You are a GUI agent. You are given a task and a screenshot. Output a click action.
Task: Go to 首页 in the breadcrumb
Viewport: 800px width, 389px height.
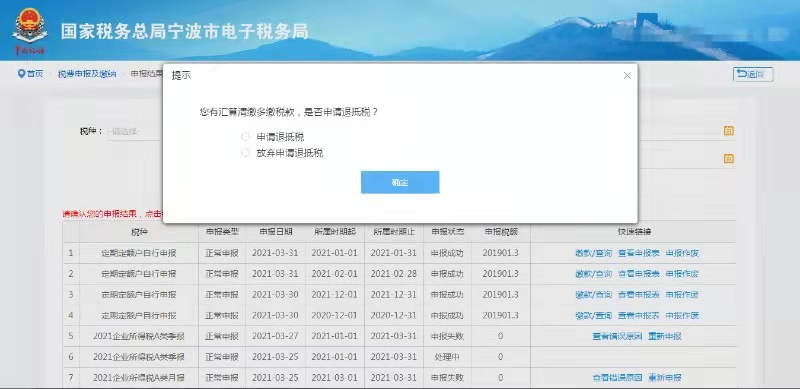[35, 74]
